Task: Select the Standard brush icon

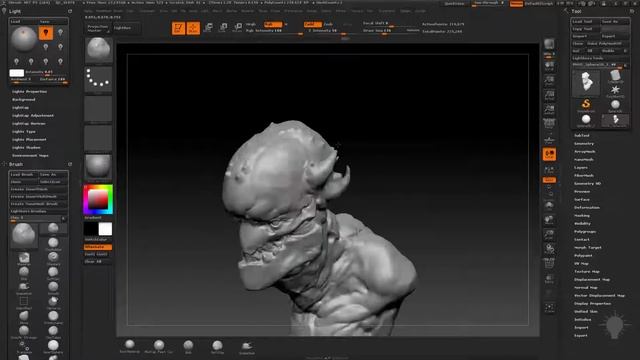Action: pos(53,258)
